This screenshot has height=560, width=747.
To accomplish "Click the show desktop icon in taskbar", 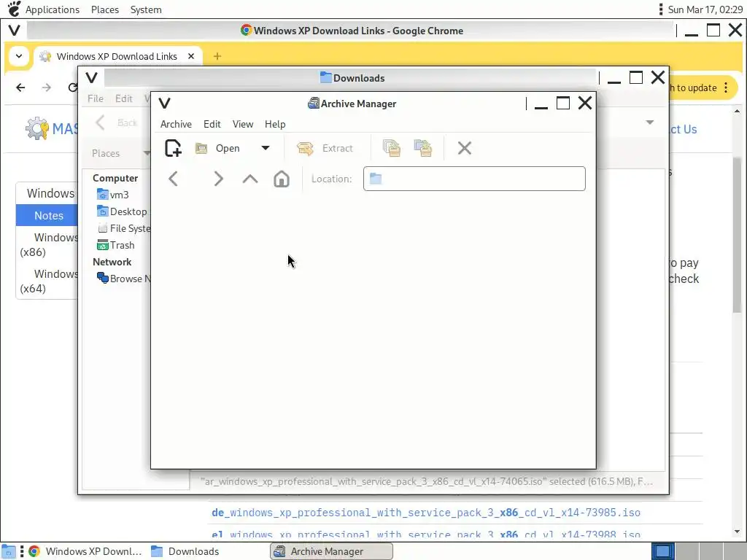I will click(8, 551).
